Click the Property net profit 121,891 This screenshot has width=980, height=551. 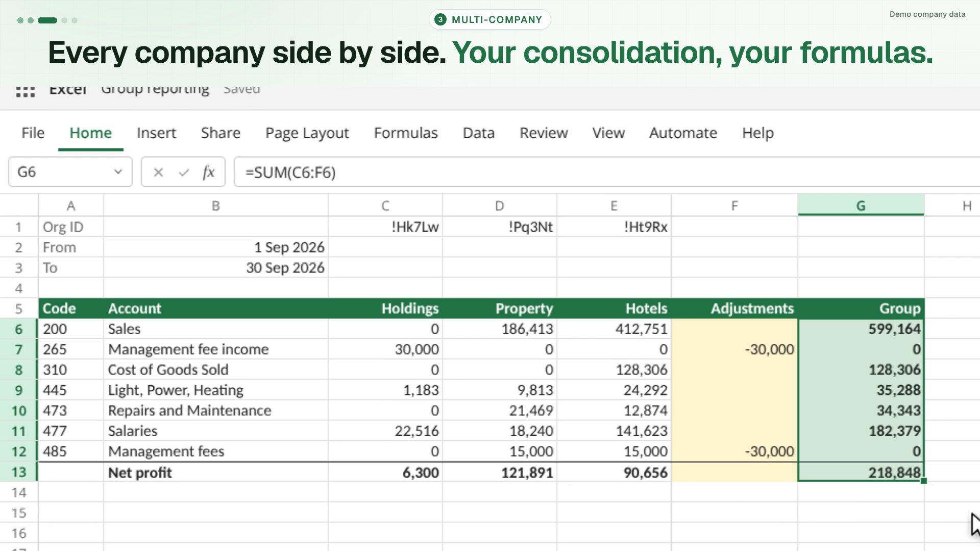[x=500, y=472]
